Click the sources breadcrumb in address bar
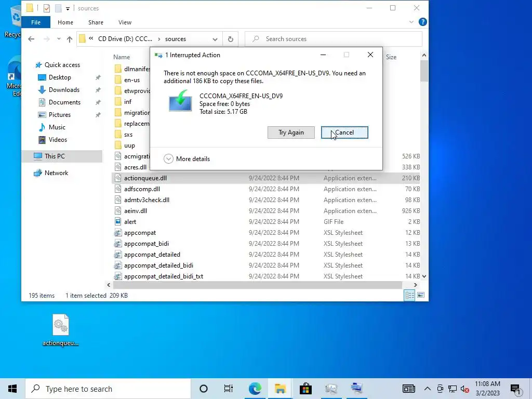This screenshot has height=399, width=532. 176,39
